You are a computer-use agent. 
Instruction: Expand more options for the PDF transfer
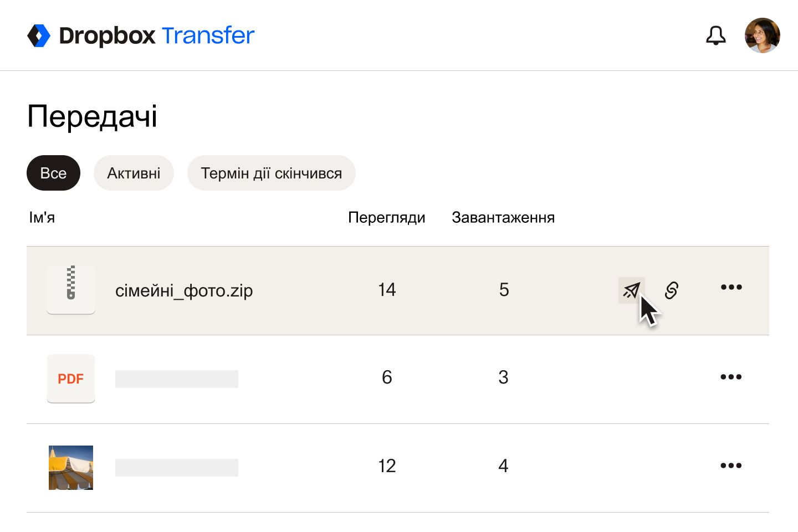coord(731,377)
